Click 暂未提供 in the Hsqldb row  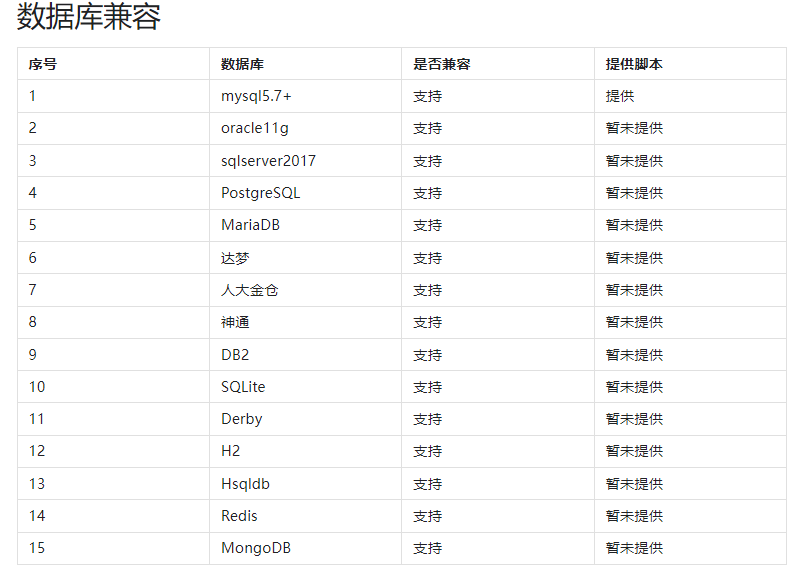634,484
